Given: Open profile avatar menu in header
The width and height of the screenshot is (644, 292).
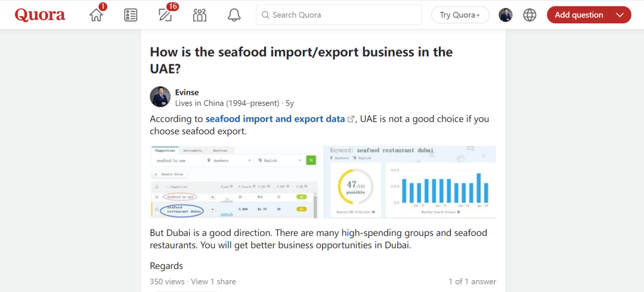Looking at the screenshot, I should pyautogui.click(x=506, y=15).
